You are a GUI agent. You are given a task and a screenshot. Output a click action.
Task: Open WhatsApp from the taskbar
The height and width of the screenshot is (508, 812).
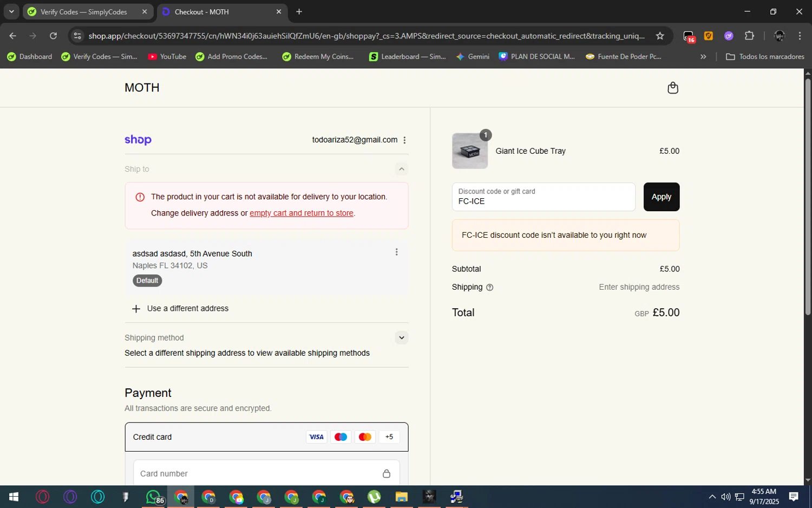pyautogui.click(x=154, y=497)
